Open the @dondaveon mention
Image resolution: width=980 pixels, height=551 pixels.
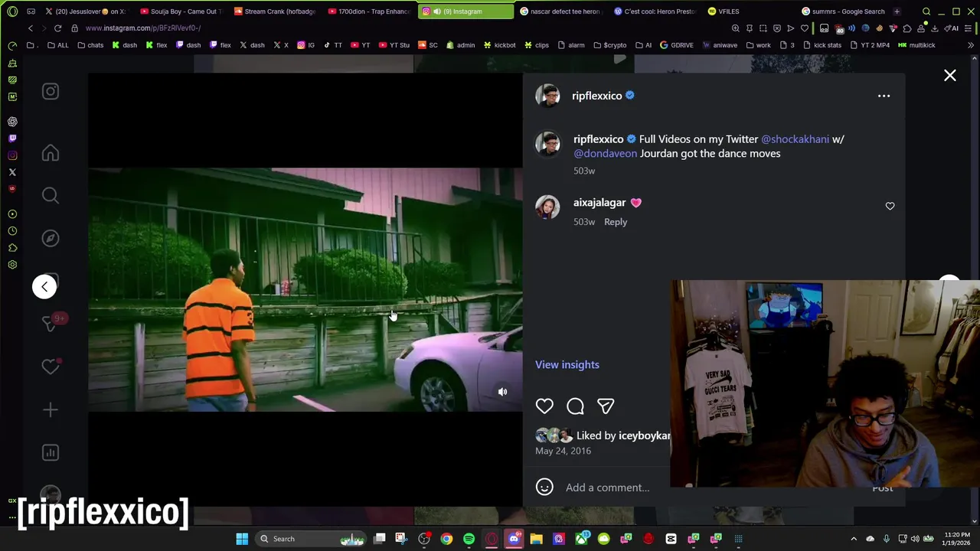605,153
